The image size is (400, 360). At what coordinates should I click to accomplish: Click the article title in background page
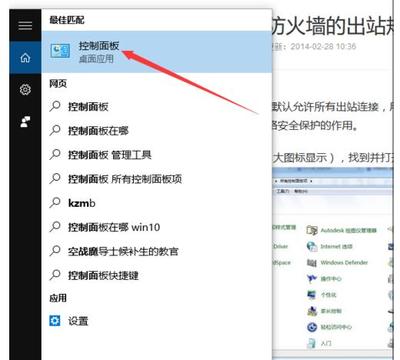pyautogui.click(x=333, y=26)
